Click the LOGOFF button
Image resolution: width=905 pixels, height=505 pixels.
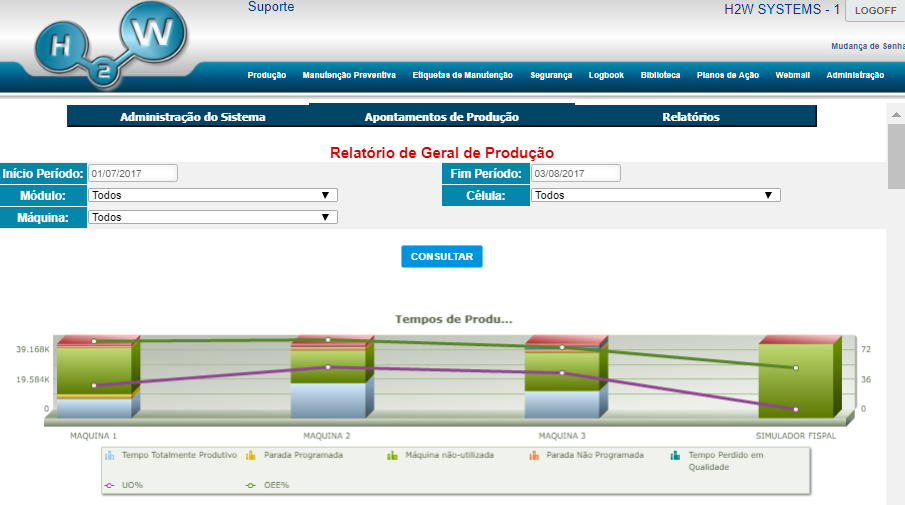(875, 10)
